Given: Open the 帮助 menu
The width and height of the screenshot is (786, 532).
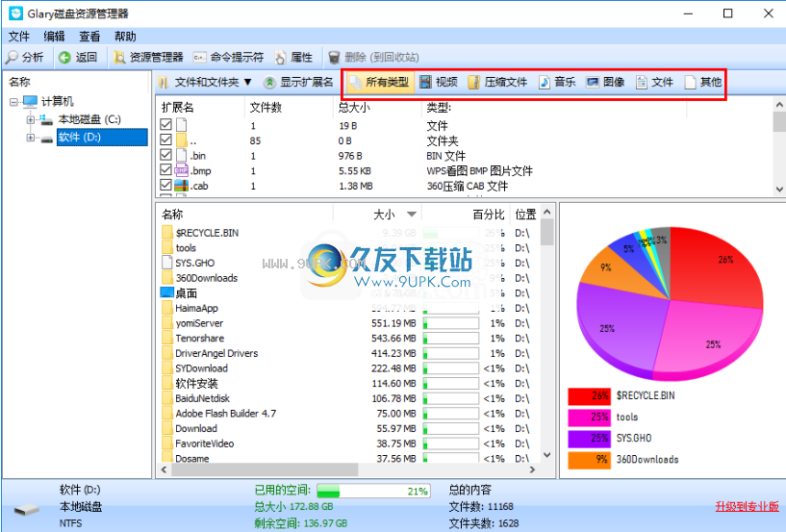Looking at the screenshot, I should [x=125, y=37].
